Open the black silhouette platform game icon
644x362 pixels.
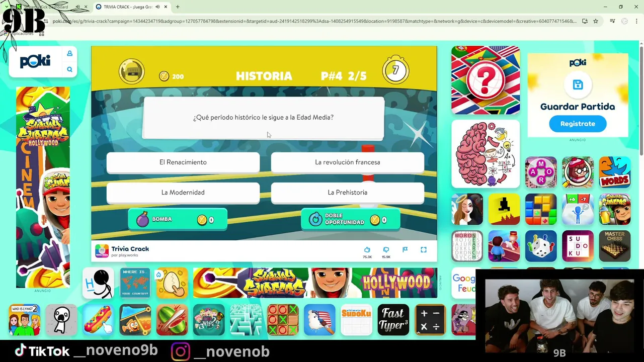coord(504,209)
